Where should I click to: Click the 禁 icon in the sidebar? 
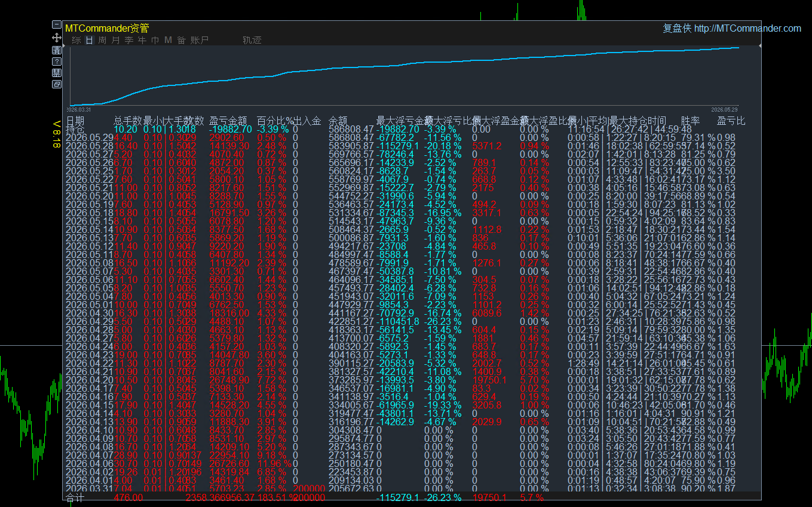point(57,73)
